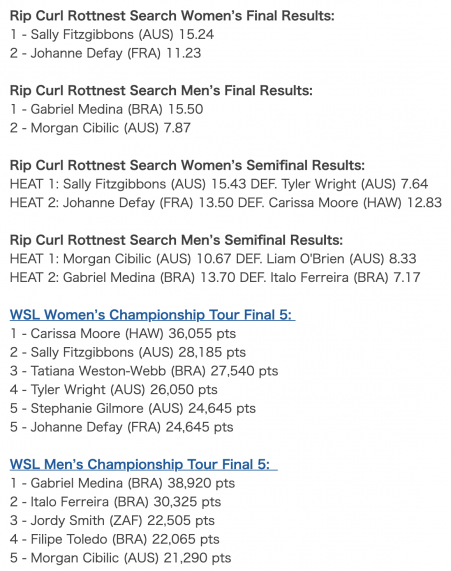Click Carissa Moore 36,055 pts ranking line
The width and height of the screenshot is (451, 571).
pyautogui.click(x=123, y=334)
